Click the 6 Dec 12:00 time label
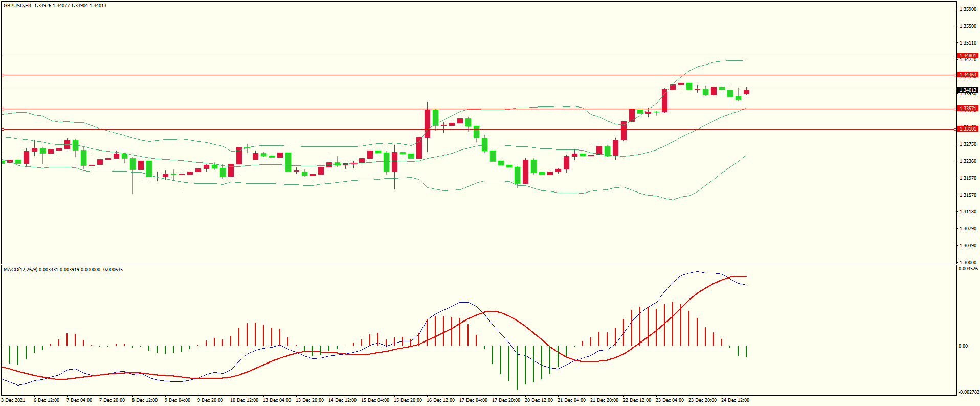This screenshot has height=406, width=980. point(47,400)
